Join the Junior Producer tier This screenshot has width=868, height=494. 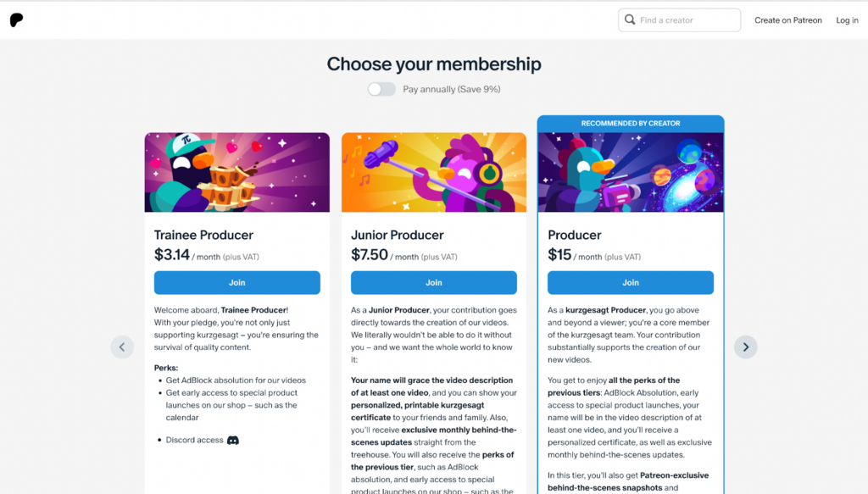pyautogui.click(x=433, y=283)
